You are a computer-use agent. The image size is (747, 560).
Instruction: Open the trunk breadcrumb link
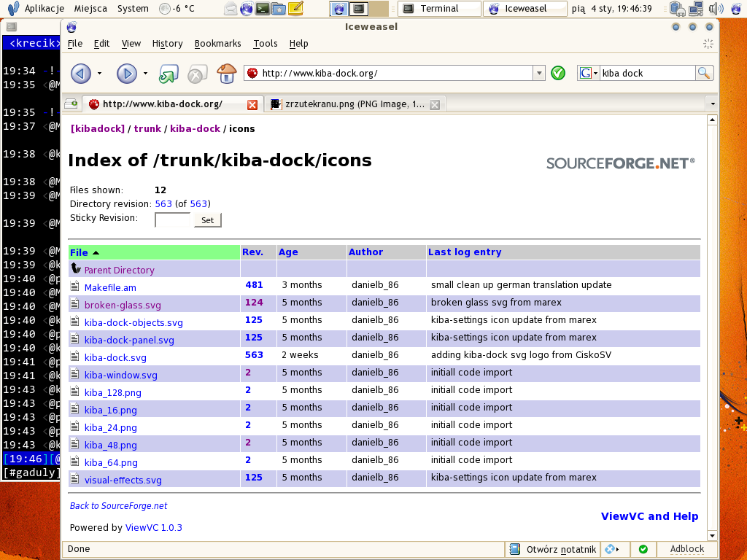[147, 128]
